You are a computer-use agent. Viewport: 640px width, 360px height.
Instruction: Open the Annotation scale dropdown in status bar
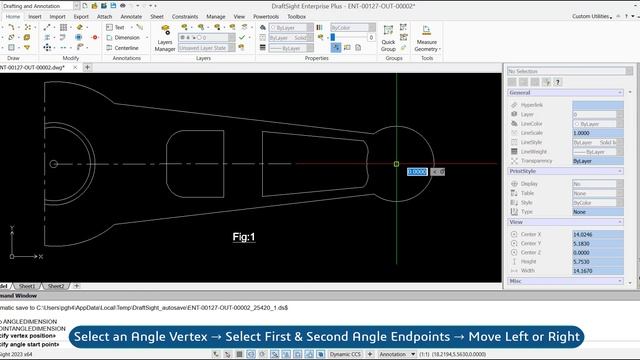(x=397, y=354)
